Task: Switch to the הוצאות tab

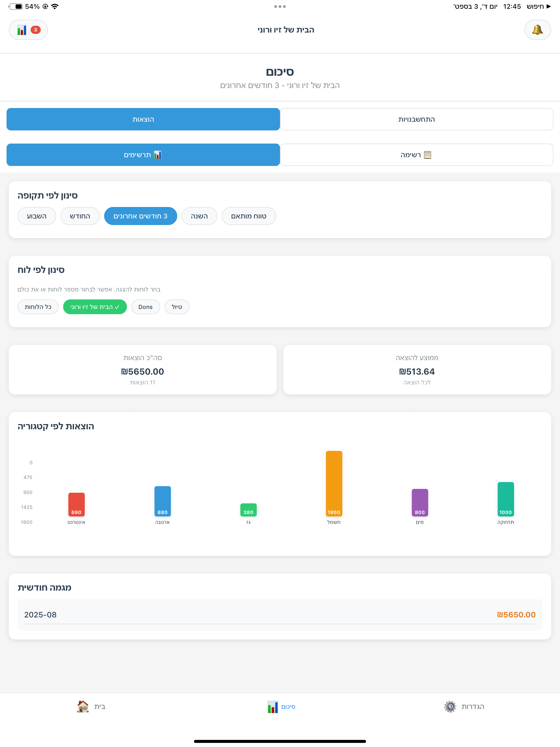Action: point(143,119)
